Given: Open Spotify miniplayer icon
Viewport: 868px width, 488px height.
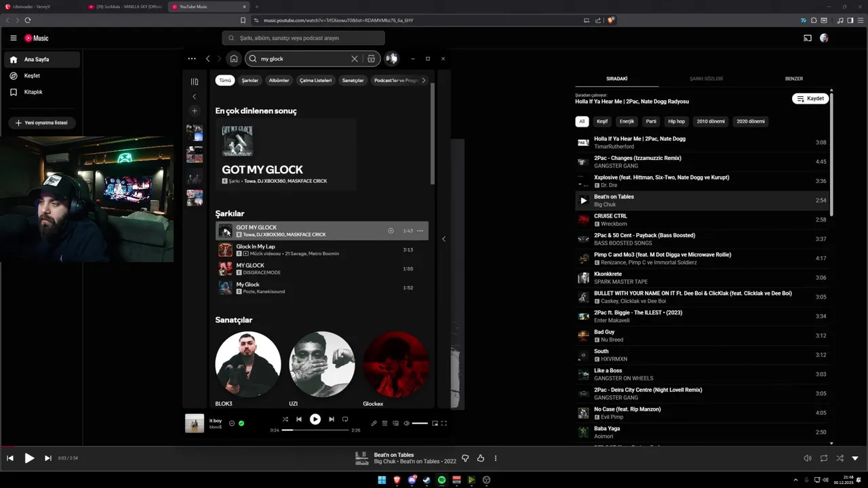Looking at the screenshot, I should pos(435,424).
